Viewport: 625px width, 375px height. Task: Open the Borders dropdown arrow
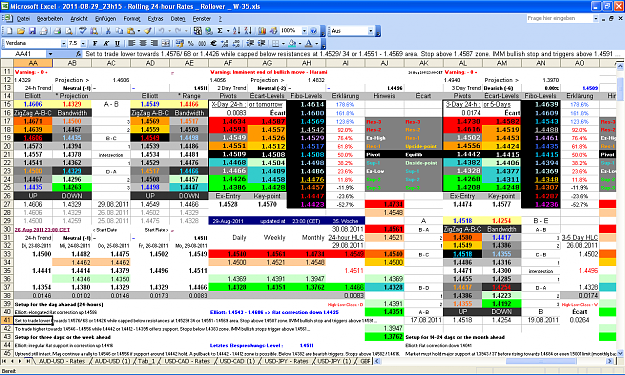tap(283, 43)
